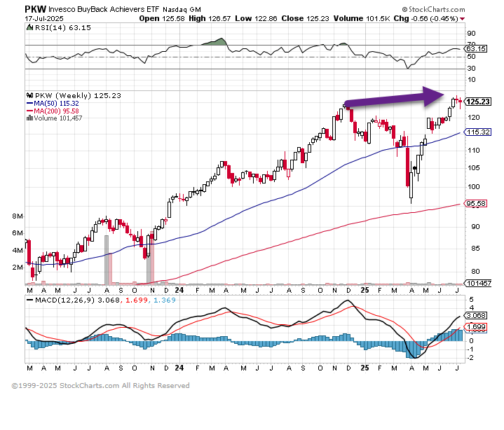This screenshot has width=504, height=430.
Task: Click the 120 price axis label
Action: coord(474,118)
